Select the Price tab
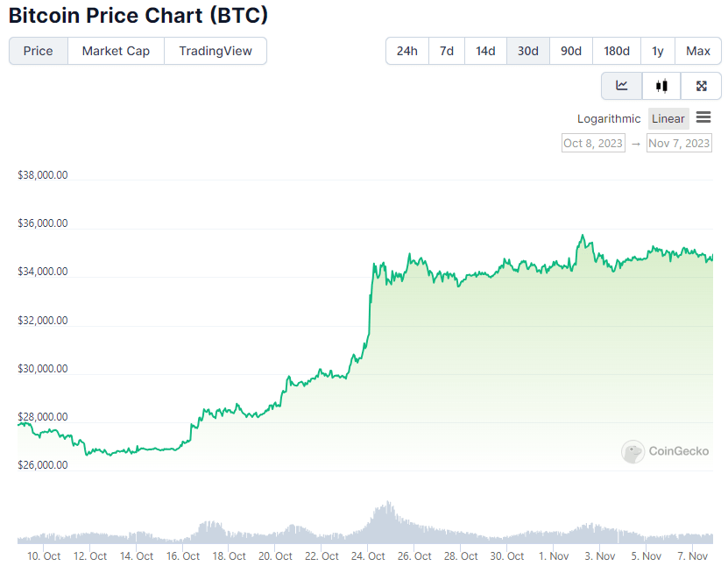The height and width of the screenshot is (580, 728). (x=39, y=51)
